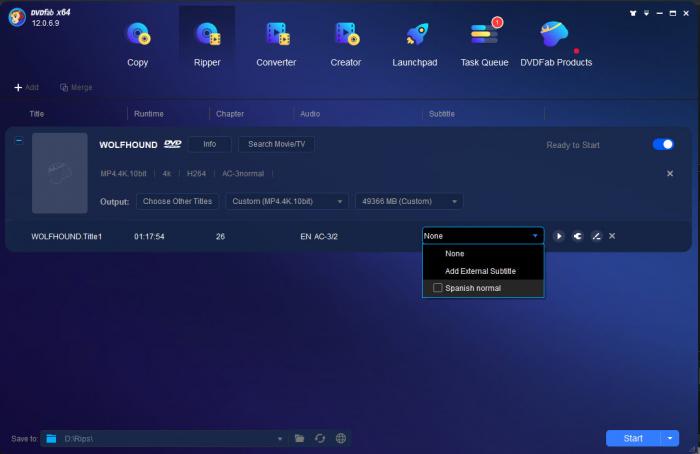The width and height of the screenshot is (700, 454).
Task: Click the Chapter column header
Action: [230, 114]
